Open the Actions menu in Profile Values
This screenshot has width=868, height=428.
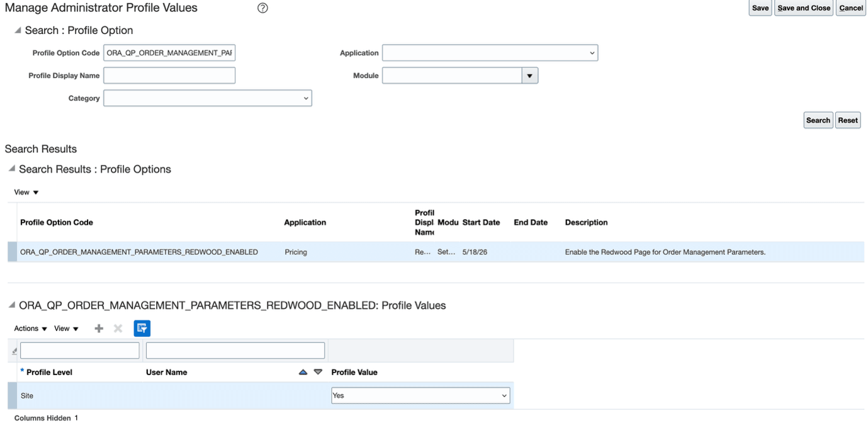(x=31, y=329)
